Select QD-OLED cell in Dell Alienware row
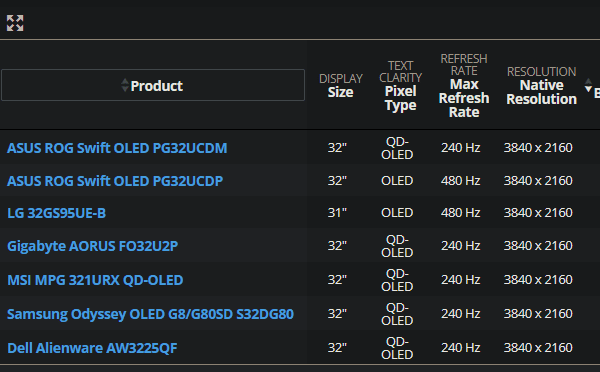The image size is (600, 372). (x=397, y=348)
